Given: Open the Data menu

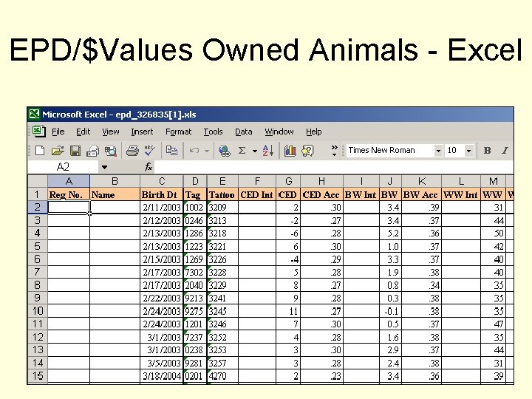Looking at the screenshot, I should pos(244,132).
